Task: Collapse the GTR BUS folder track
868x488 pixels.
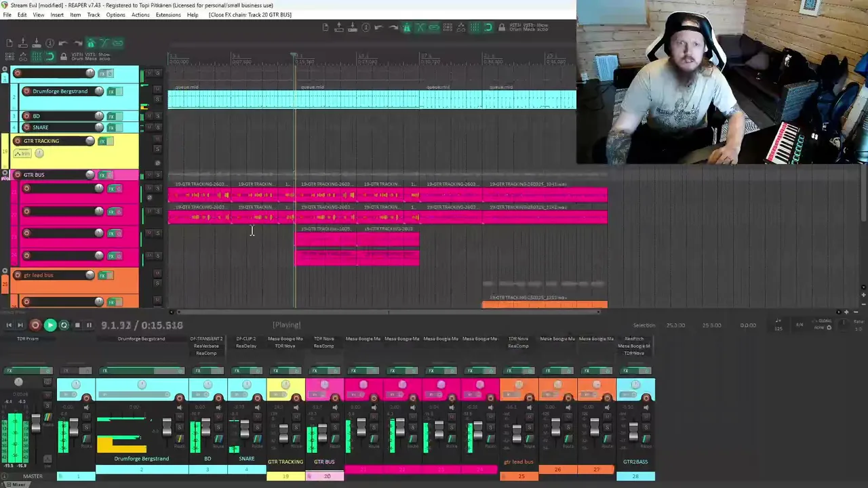Action: click(x=5, y=173)
